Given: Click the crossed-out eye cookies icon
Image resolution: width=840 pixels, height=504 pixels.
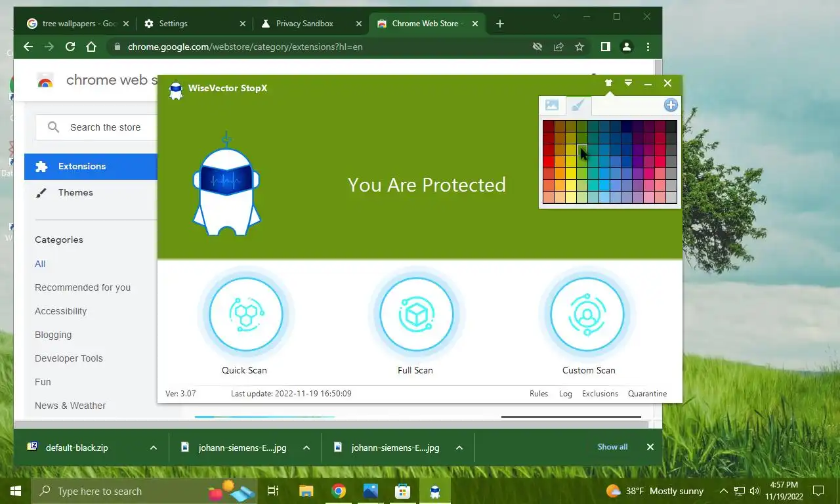Looking at the screenshot, I should pyautogui.click(x=537, y=47).
